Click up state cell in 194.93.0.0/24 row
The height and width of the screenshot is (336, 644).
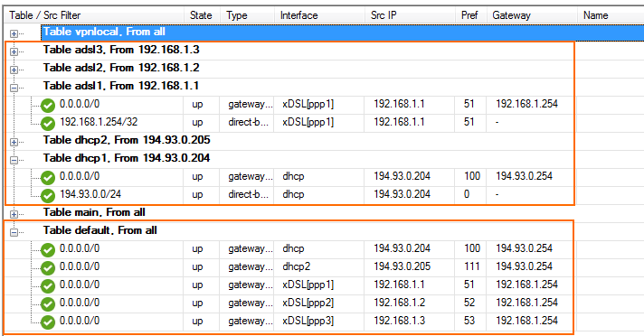tap(197, 194)
